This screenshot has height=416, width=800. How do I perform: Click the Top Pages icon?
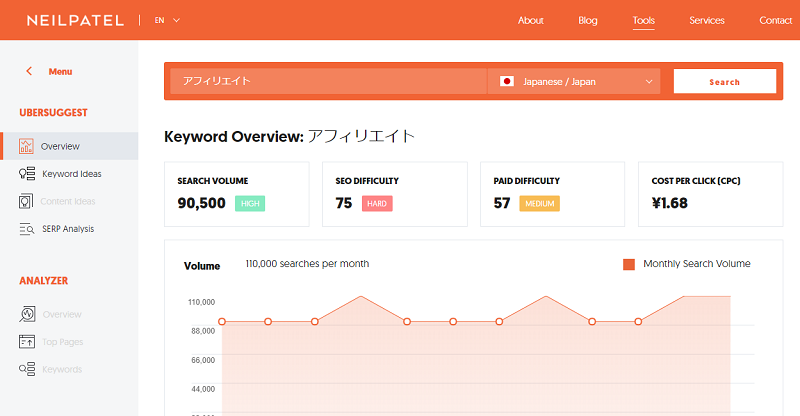[27, 341]
